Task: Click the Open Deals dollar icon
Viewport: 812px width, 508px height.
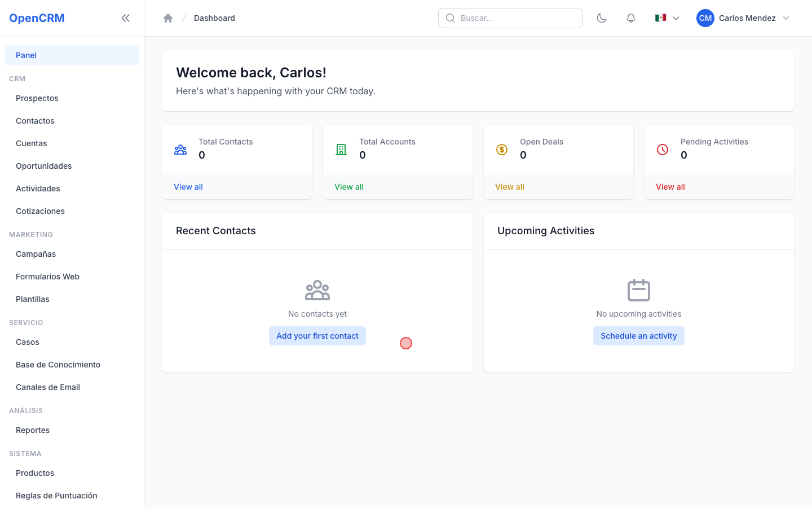Action: 502,150
